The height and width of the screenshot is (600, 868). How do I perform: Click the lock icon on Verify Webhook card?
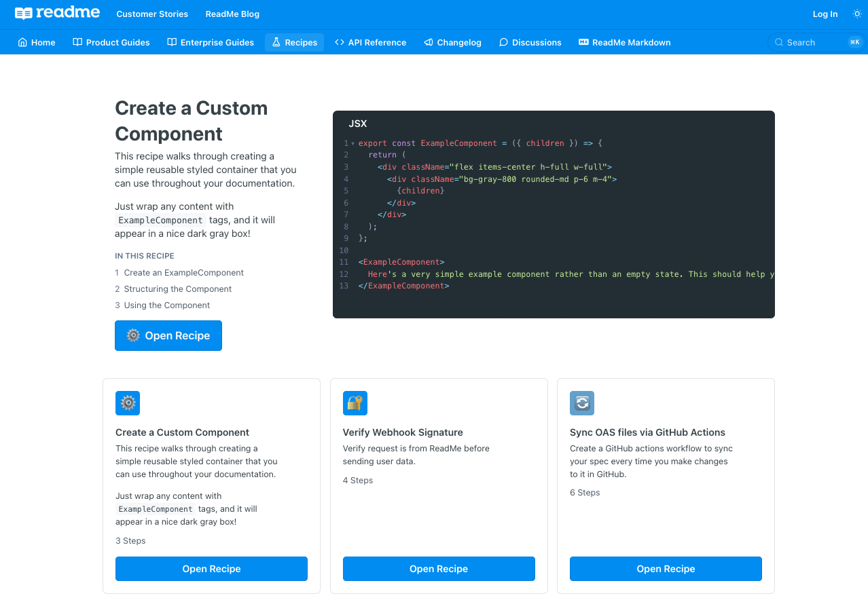pos(355,403)
